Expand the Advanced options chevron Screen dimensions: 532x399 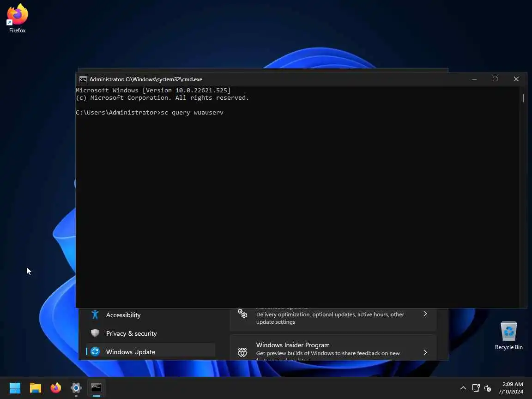(x=425, y=314)
